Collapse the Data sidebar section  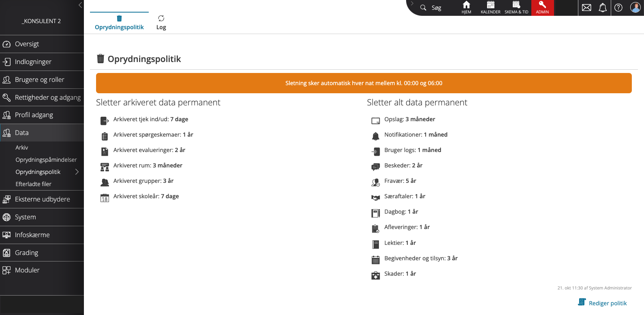pyautogui.click(x=42, y=133)
